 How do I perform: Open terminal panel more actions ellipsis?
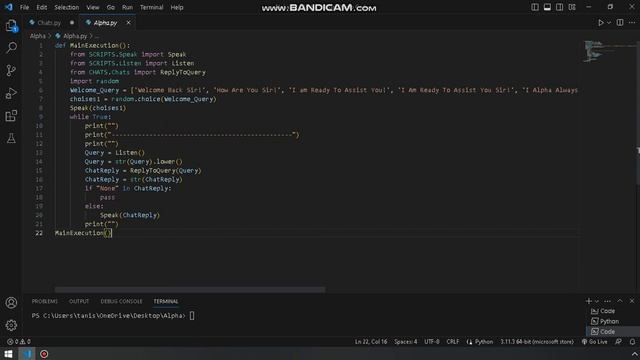(607, 301)
